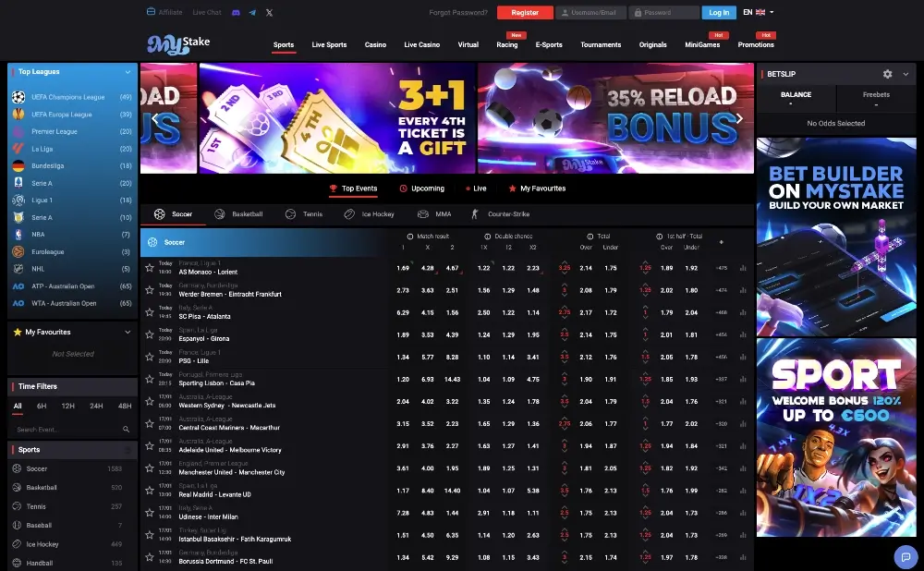
Task: Open the statistics chart icon for AS Monaco - Lorient
Action: coord(744,268)
